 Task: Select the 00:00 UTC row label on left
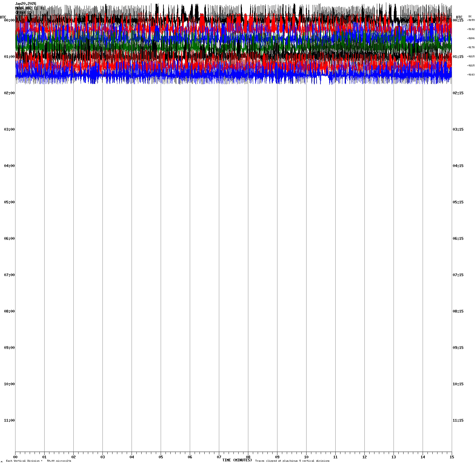9,20
